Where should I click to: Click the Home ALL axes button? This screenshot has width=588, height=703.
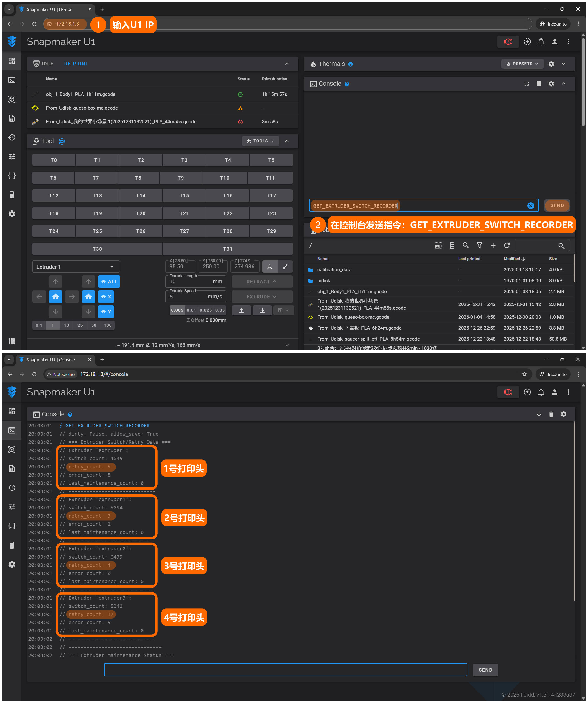tap(109, 282)
